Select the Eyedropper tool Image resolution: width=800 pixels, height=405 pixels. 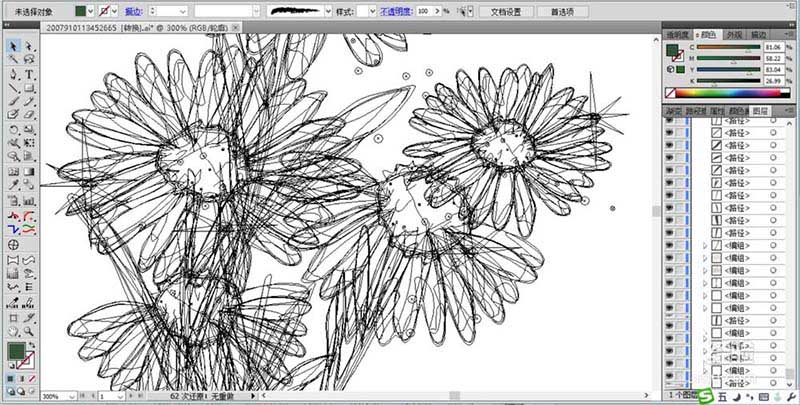pyautogui.click(x=14, y=186)
